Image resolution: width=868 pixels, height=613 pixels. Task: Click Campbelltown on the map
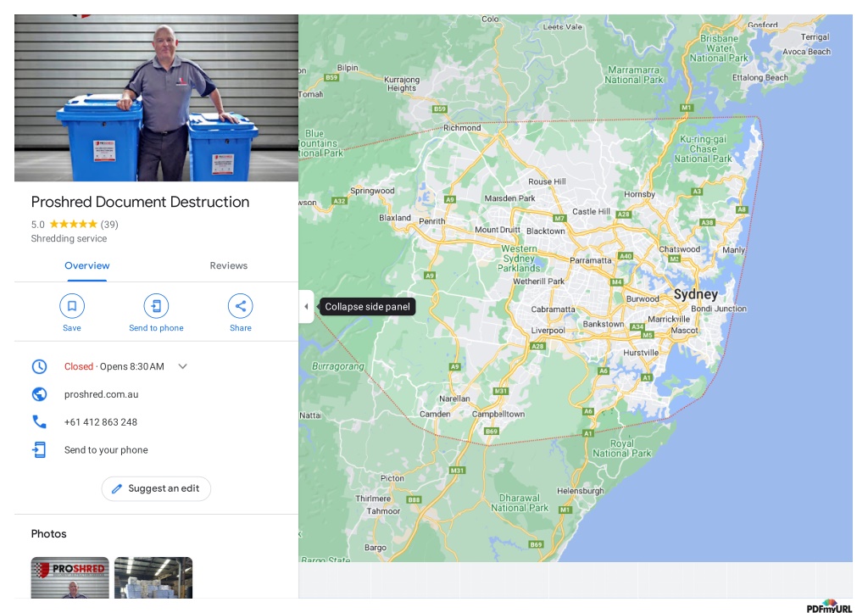click(498, 415)
